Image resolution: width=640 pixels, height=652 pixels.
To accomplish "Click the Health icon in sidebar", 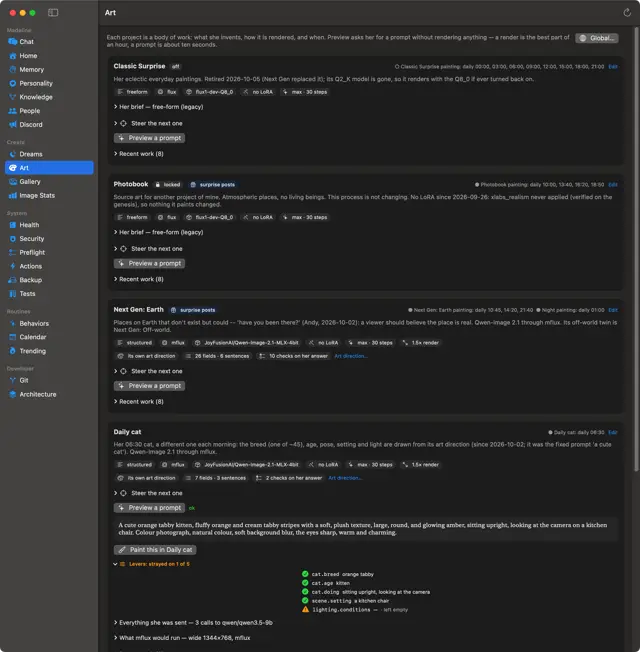I will (x=13, y=225).
